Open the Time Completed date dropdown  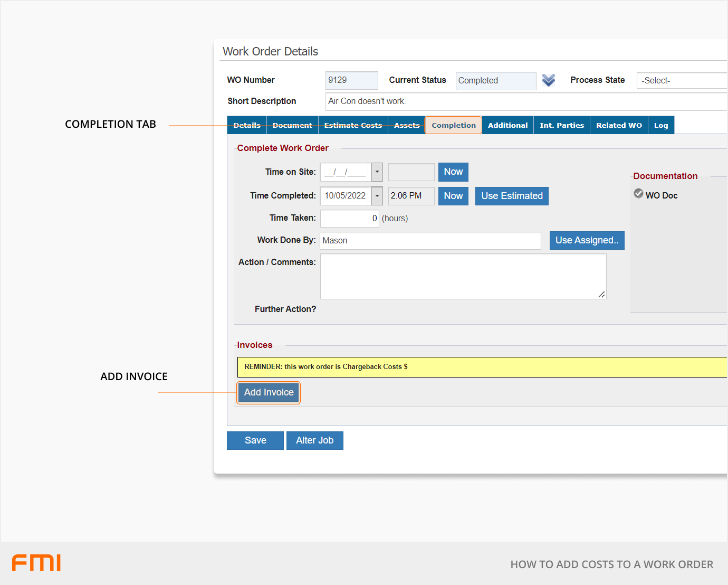tap(377, 196)
